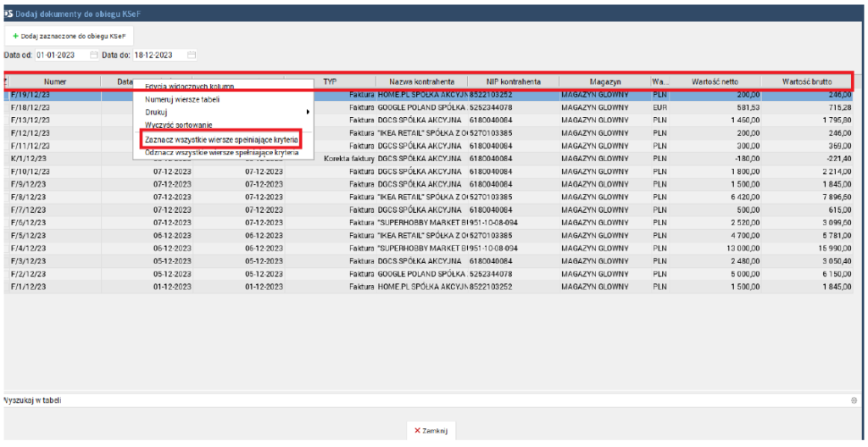Choose Odznacz wszystkie wiersze spełniające kryteria
Screen dimensions: 868x447
pos(221,152)
